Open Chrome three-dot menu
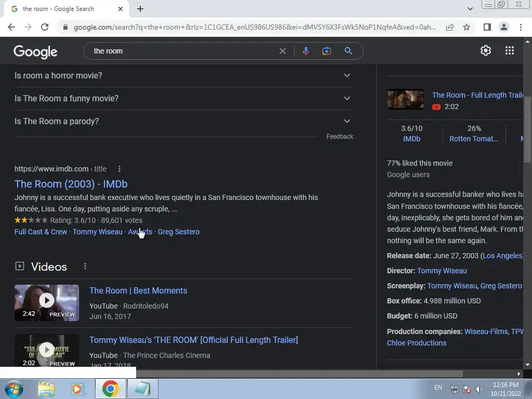 coord(521,27)
